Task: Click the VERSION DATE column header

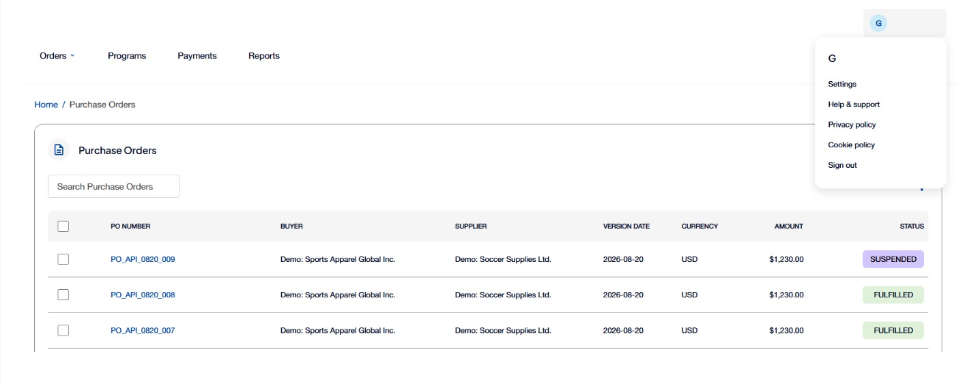Action: pyautogui.click(x=626, y=226)
